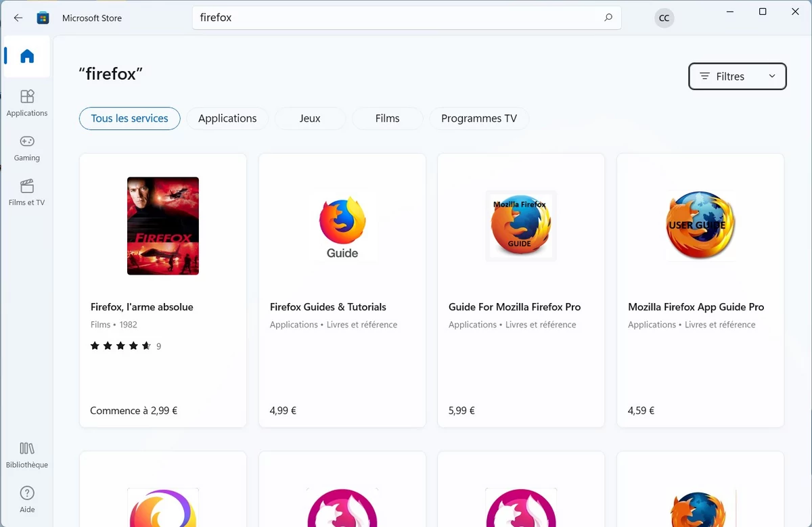
Task: Open the Gaming sidebar section
Action: tap(27, 147)
